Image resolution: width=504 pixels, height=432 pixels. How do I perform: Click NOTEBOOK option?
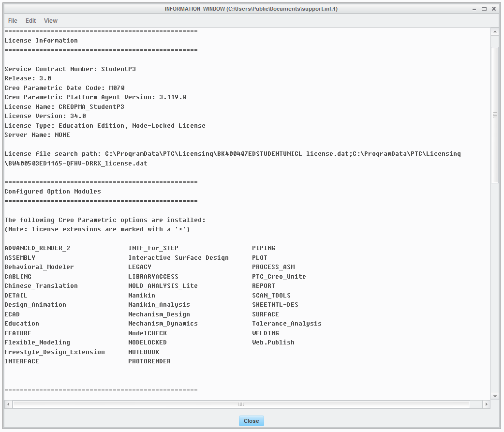(x=144, y=352)
